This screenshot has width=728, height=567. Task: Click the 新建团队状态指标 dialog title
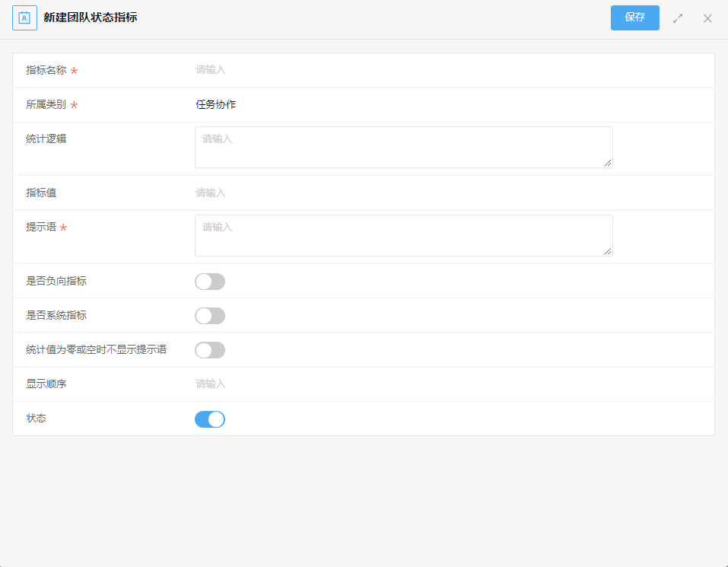tap(91, 18)
